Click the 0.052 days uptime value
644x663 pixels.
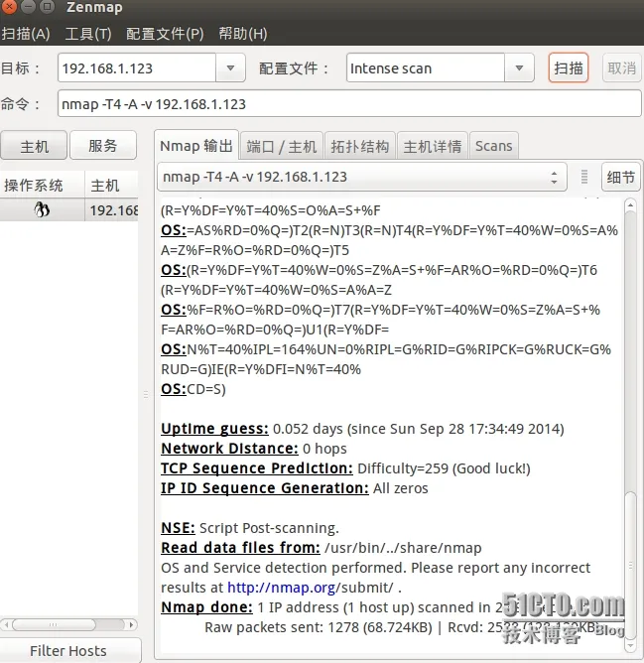point(308,429)
